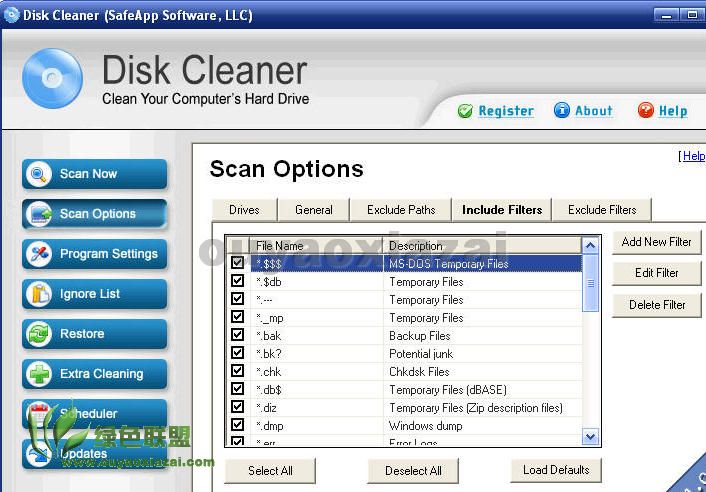
Task: Click the Disk Cleaner disc logo
Action: tap(52, 78)
